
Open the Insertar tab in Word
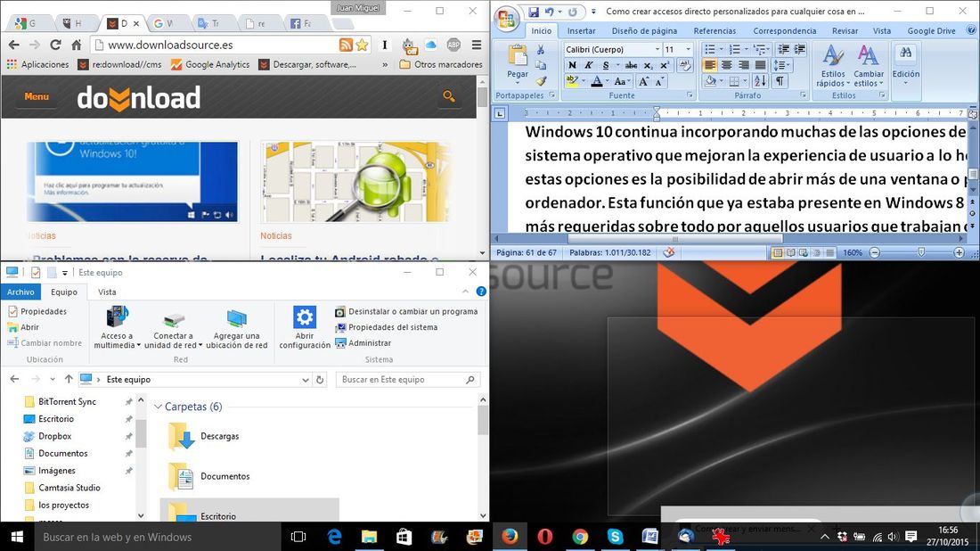581,30
